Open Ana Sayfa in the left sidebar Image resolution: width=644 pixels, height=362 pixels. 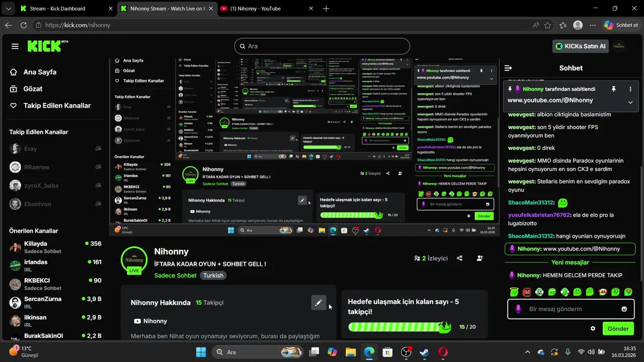pos(33,72)
